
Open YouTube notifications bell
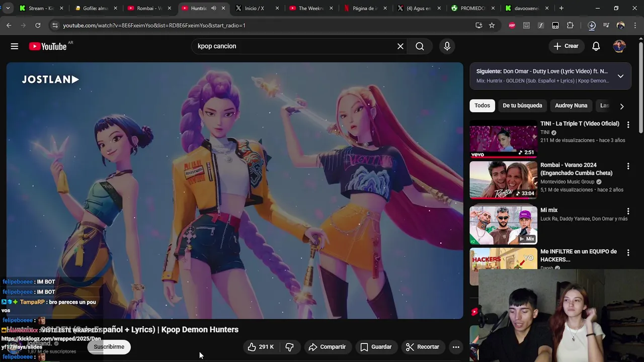point(596,46)
